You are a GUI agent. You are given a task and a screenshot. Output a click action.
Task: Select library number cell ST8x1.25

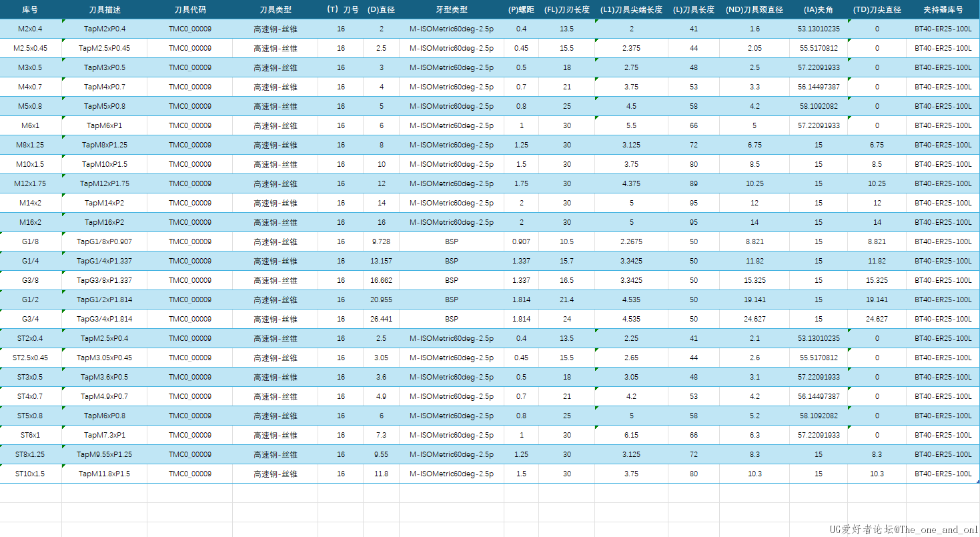coord(31,454)
